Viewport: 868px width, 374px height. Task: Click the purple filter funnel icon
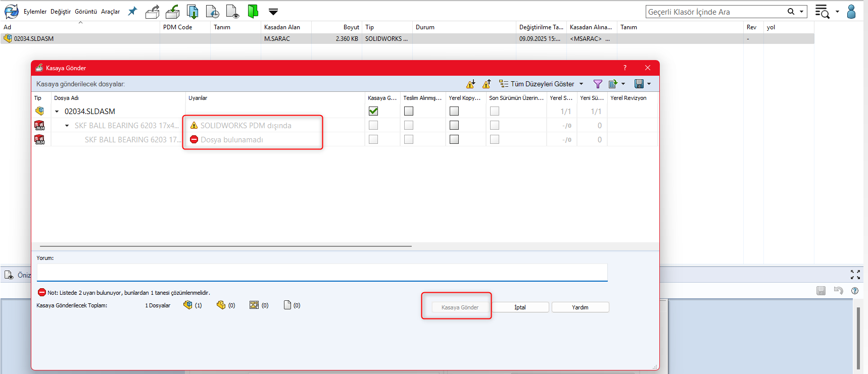click(x=598, y=84)
